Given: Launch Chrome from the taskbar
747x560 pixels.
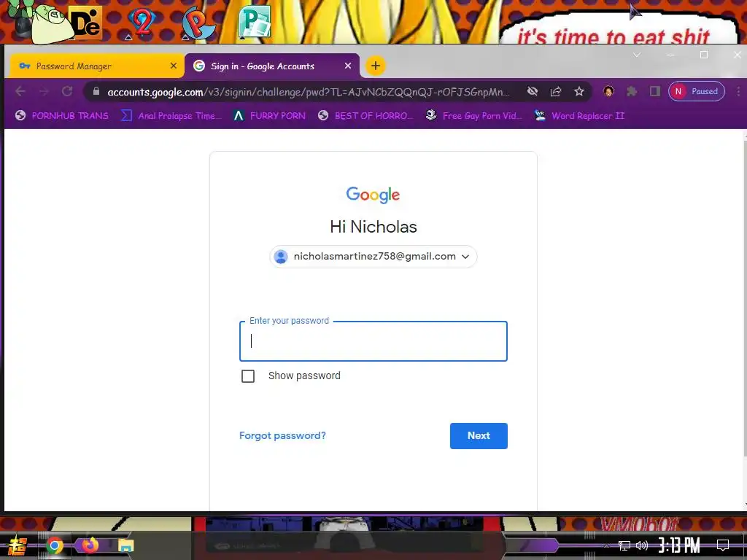Looking at the screenshot, I should (54, 545).
